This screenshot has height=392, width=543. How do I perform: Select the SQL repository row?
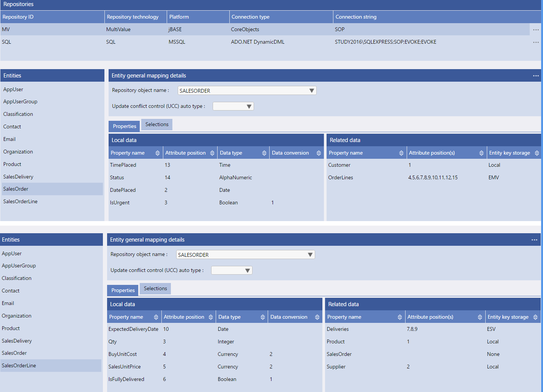[x=265, y=42]
